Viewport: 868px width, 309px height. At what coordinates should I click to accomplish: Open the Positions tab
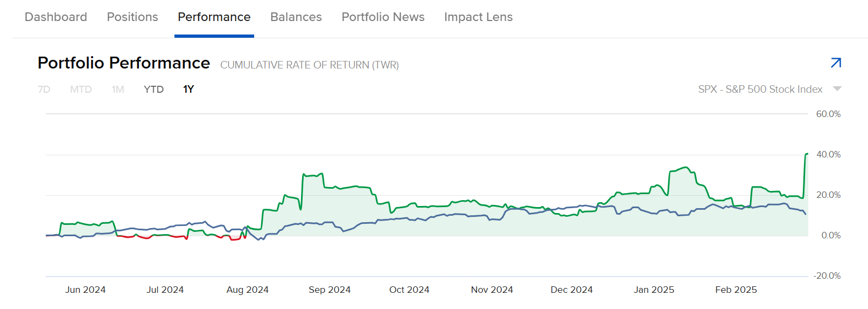(x=132, y=17)
